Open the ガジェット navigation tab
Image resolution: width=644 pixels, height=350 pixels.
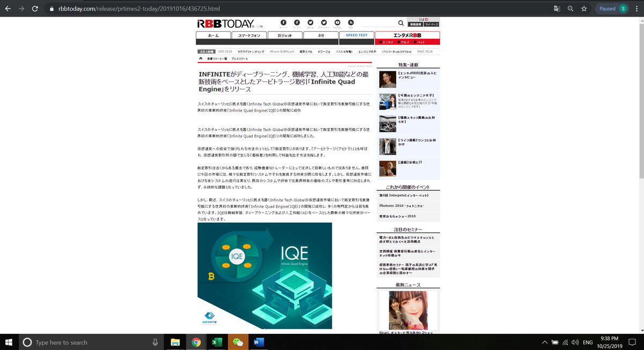[284, 35]
